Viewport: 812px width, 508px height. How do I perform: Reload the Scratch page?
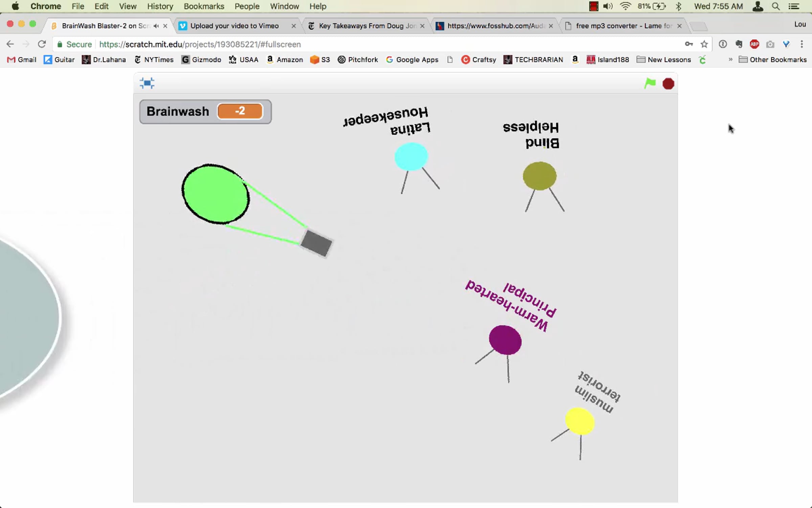coord(42,44)
